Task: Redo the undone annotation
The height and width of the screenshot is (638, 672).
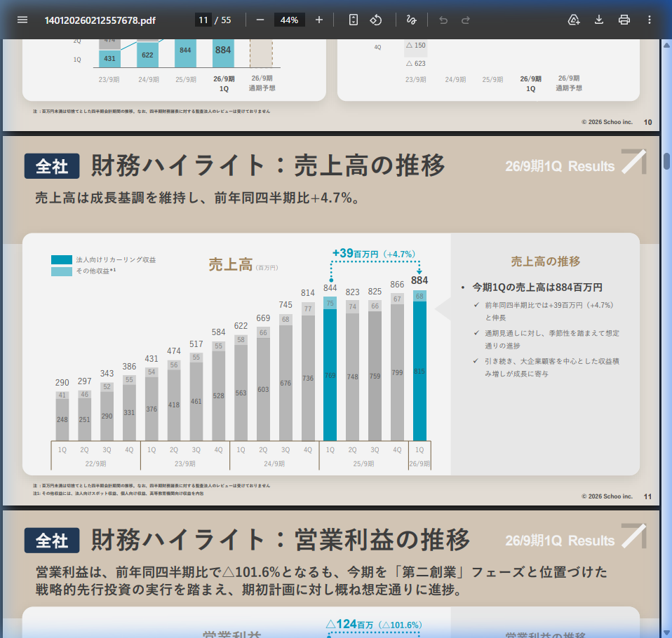Action: point(468,20)
